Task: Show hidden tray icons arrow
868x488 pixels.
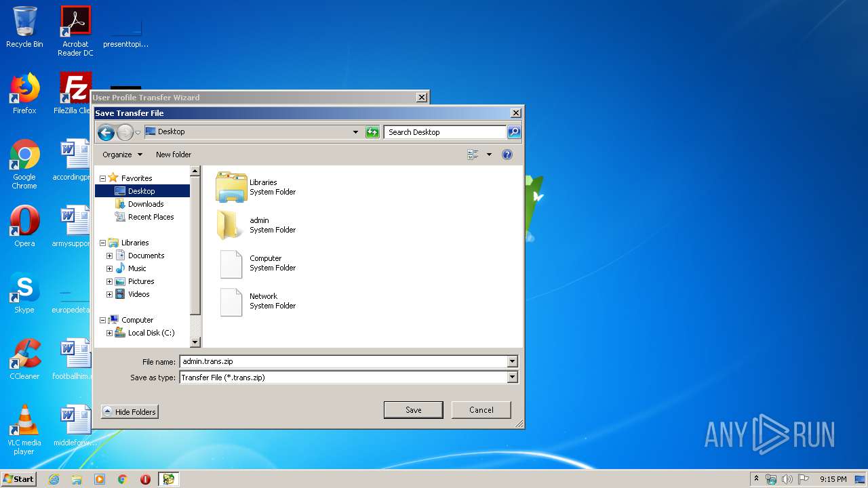Action: tap(757, 479)
